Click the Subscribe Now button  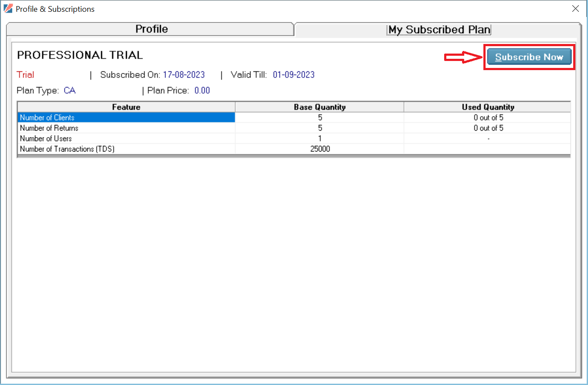[x=529, y=57]
